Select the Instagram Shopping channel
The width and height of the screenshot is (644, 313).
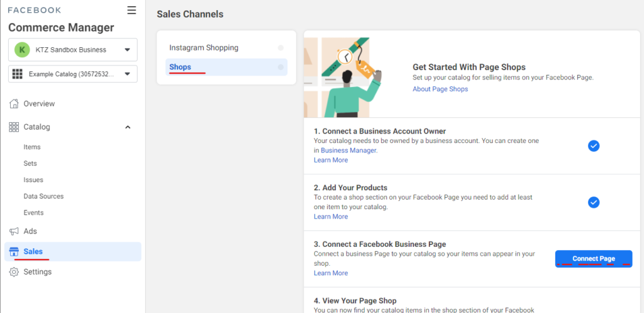[x=226, y=48]
